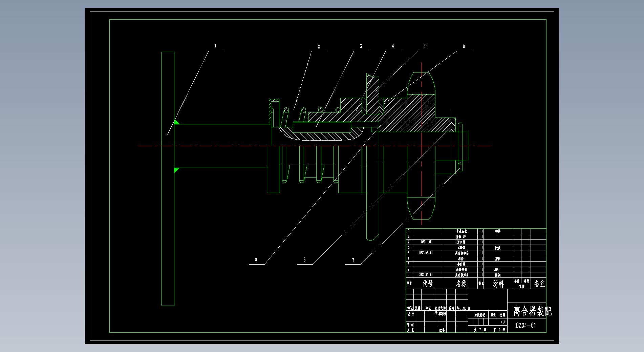Image resolution: width=644 pixels, height=352 pixels.
Task: Click the 材料 column header cell
Action: click(498, 284)
